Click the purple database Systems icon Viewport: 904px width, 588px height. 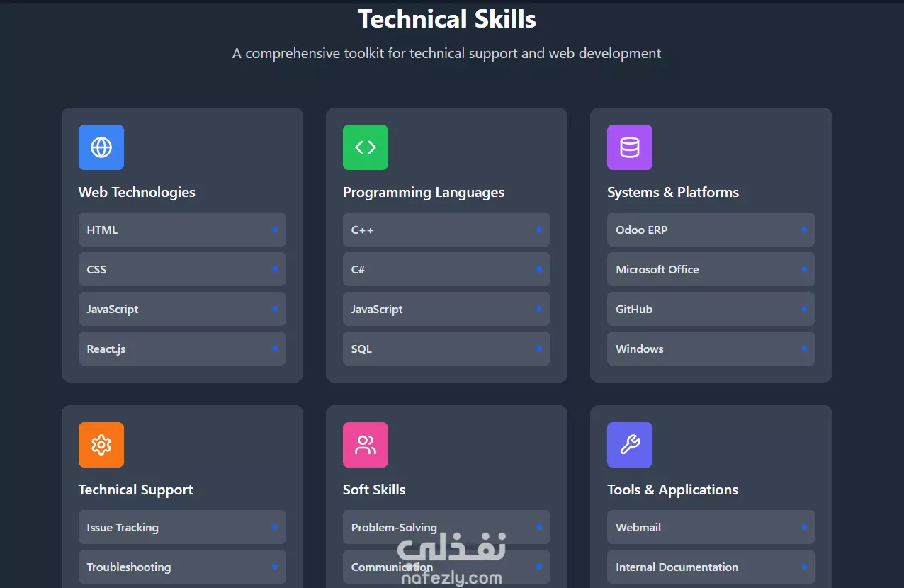pos(630,147)
